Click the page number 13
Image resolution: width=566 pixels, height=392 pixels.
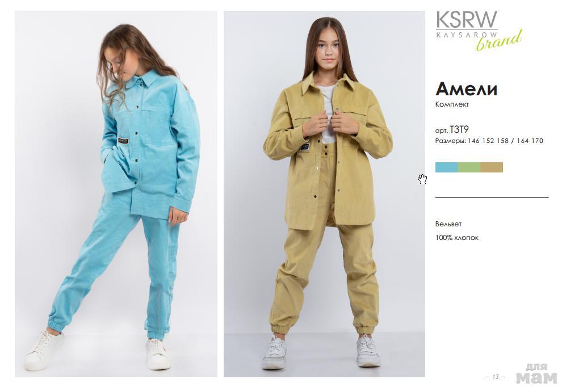[495, 377]
